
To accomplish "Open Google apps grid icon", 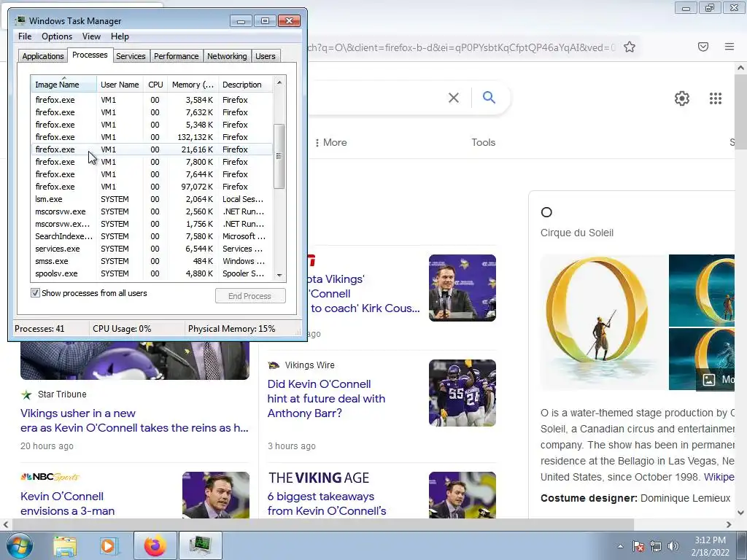I will 716,98.
